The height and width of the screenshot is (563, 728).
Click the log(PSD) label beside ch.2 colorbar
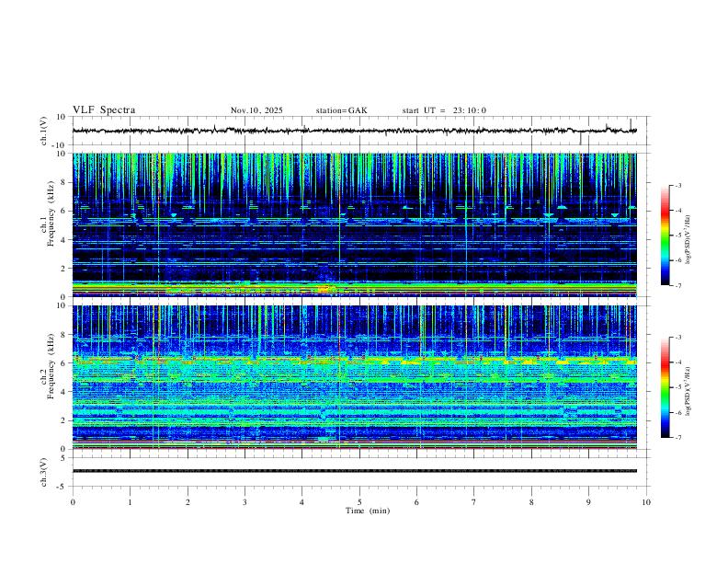click(x=688, y=392)
